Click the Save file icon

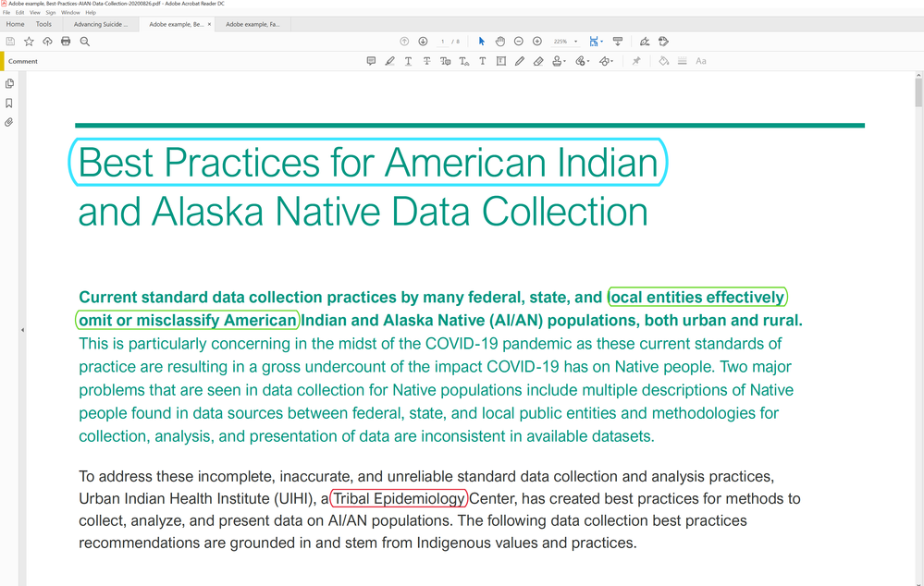tap(10, 42)
